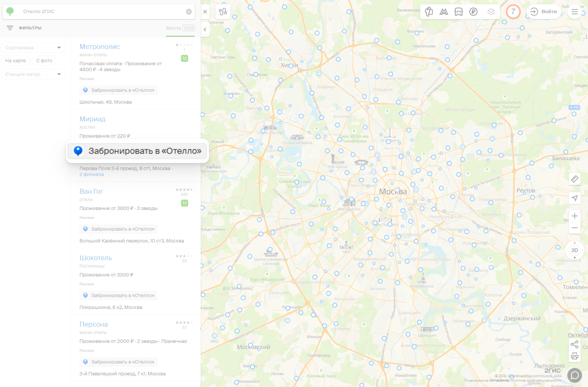Click address Школьная, 48, Москва
The image size is (588, 387).
[106, 102]
